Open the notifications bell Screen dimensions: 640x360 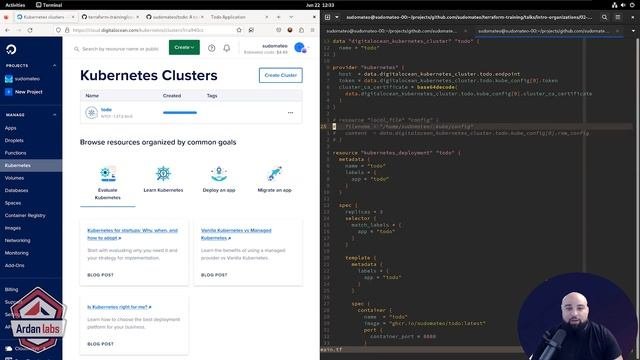click(227, 48)
